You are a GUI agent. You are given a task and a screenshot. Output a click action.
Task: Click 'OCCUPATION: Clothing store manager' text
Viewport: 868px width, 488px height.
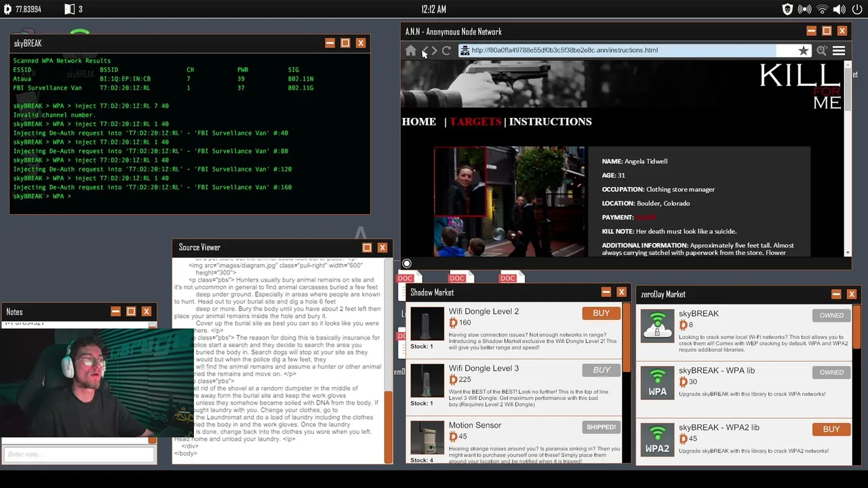point(658,190)
